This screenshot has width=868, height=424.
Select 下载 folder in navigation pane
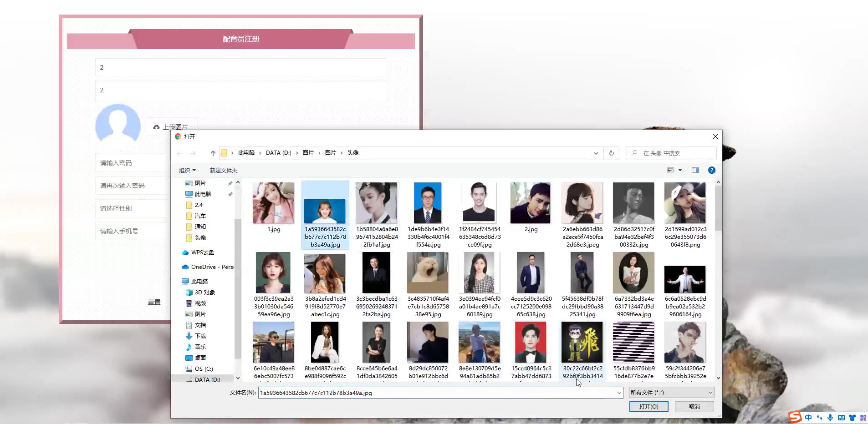click(x=200, y=336)
